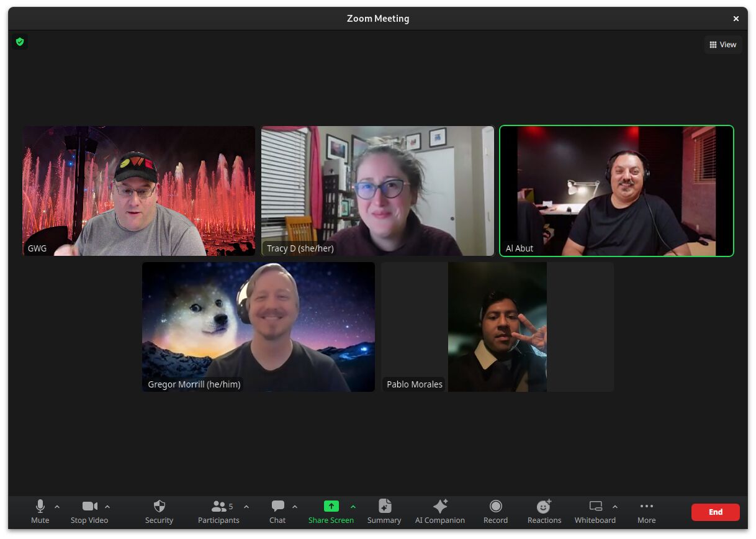Mute the microphone
This screenshot has width=756, height=539.
40,512
